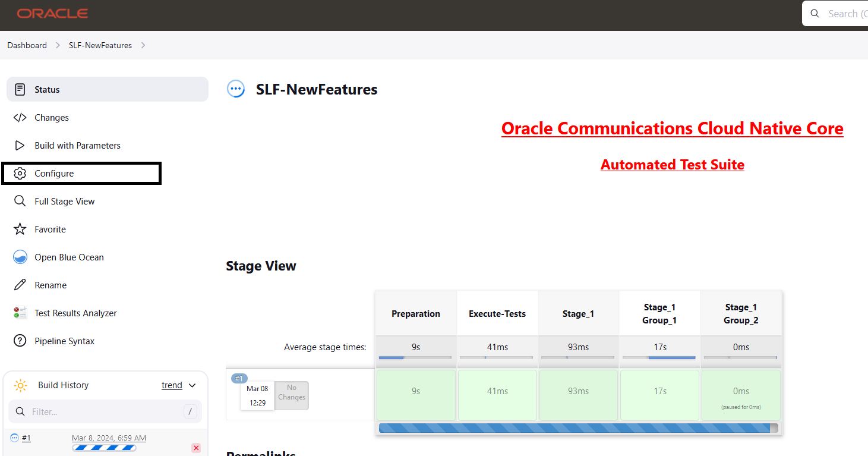Image resolution: width=868 pixels, height=456 pixels.
Task: Open build #1 link in Build History
Action: (26, 438)
